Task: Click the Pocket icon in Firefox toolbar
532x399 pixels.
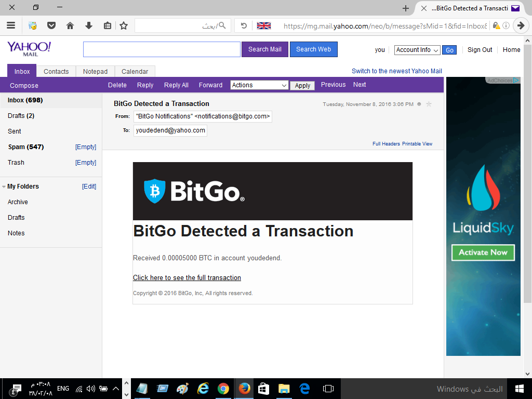Action: pos(51,25)
